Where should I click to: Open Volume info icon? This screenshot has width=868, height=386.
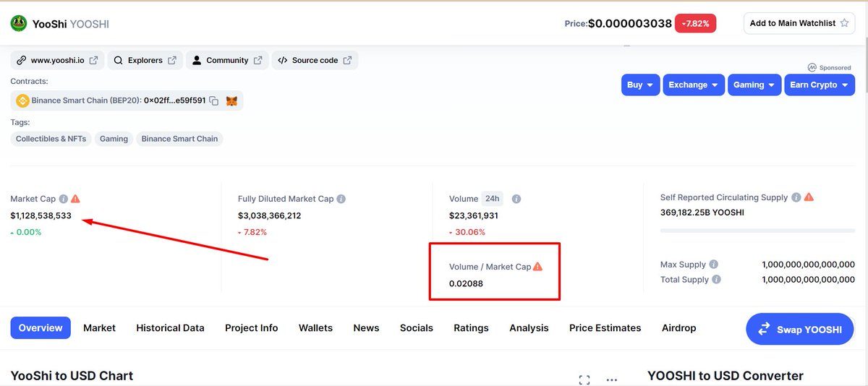point(516,199)
